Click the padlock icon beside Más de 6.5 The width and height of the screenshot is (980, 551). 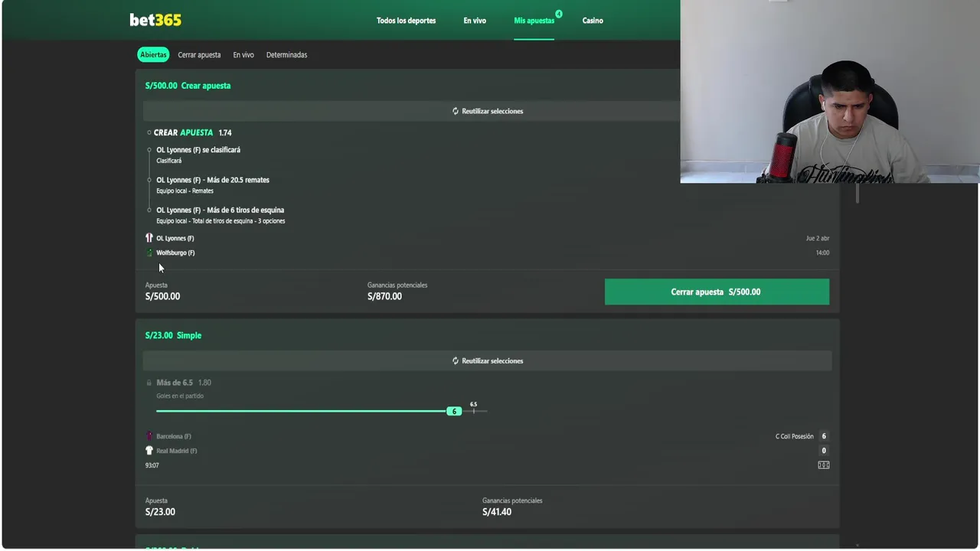tap(149, 383)
